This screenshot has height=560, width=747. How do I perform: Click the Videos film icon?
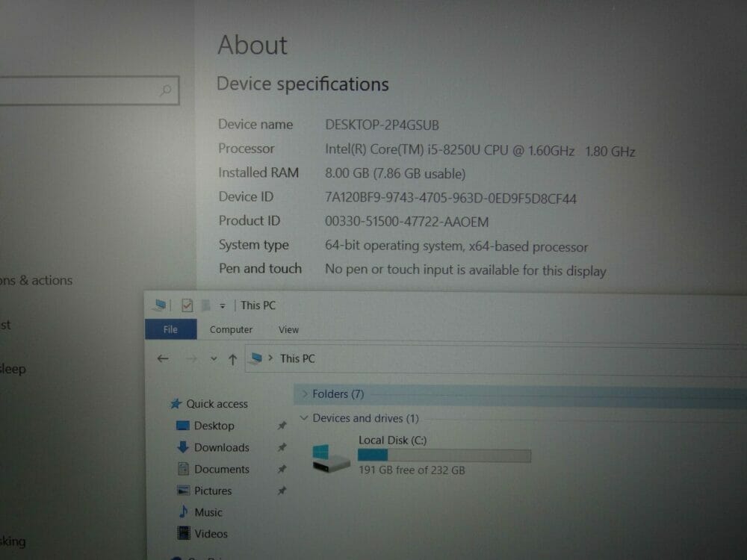[x=184, y=533]
